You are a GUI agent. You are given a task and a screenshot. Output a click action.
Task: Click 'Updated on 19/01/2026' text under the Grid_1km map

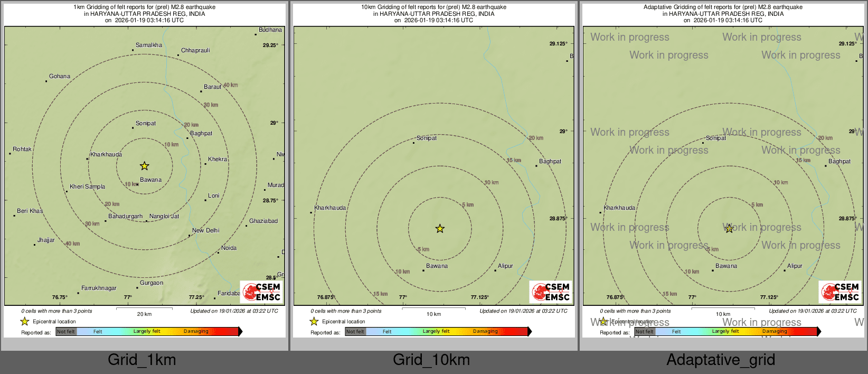pos(234,311)
